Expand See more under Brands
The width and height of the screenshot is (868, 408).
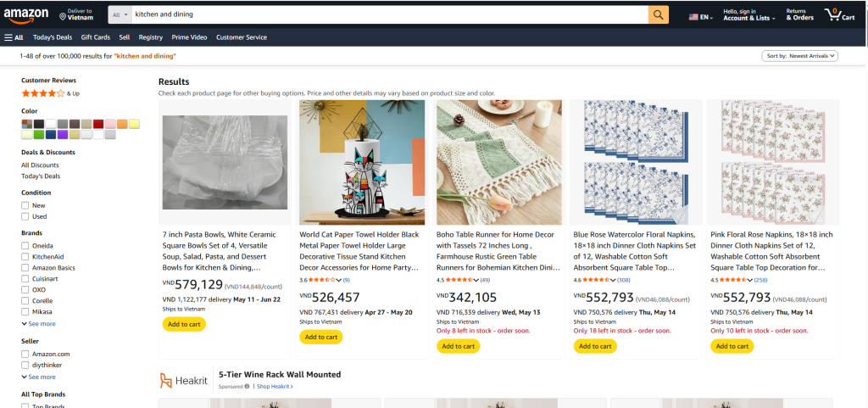(x=39, y=324)
